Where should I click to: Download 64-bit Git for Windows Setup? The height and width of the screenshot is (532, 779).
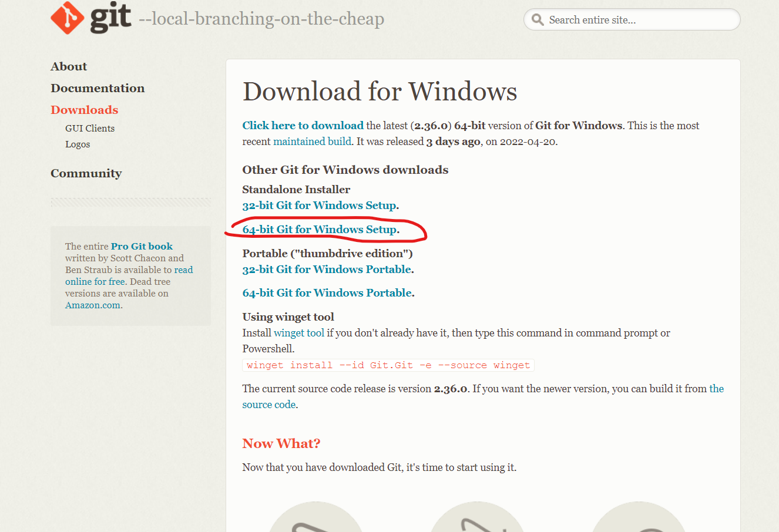[320, 230]
